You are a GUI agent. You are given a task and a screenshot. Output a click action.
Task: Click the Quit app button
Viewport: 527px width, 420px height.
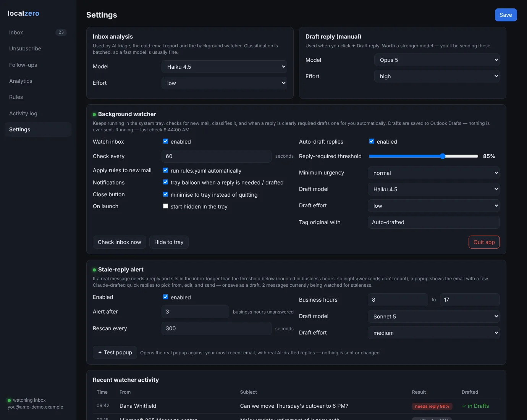click(x=484, y=242)
